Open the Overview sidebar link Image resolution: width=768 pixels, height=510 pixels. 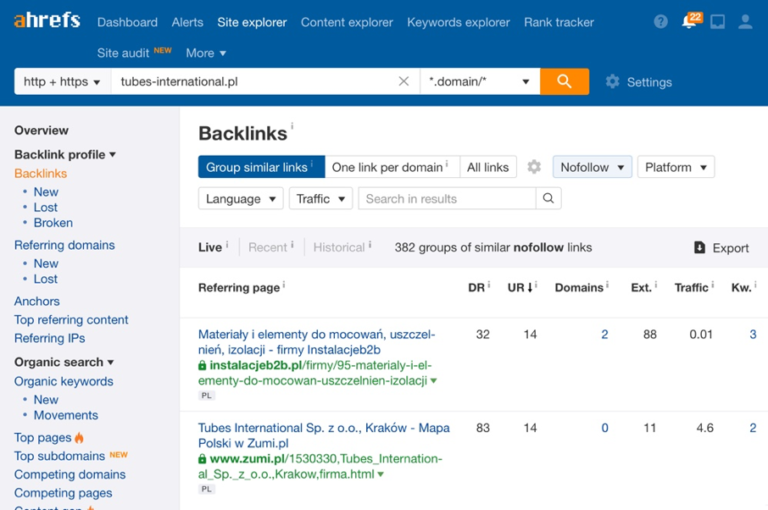tap(41, 130)
